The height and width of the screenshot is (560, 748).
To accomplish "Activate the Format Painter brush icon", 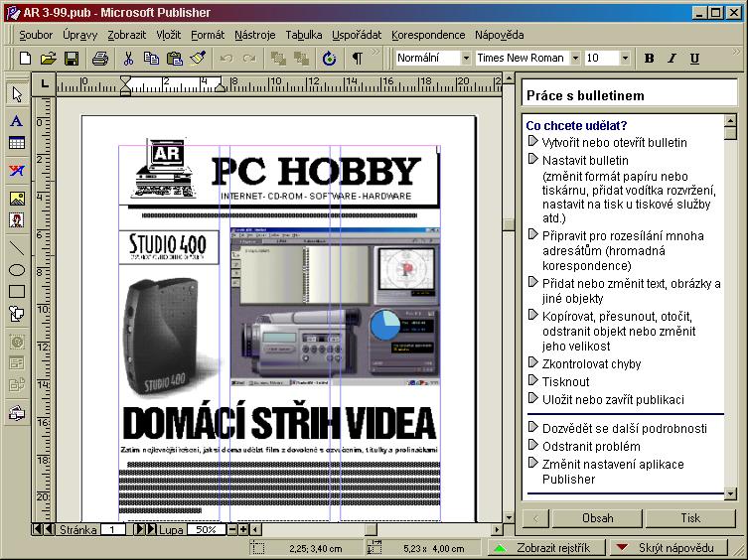I will click(198, 59).
